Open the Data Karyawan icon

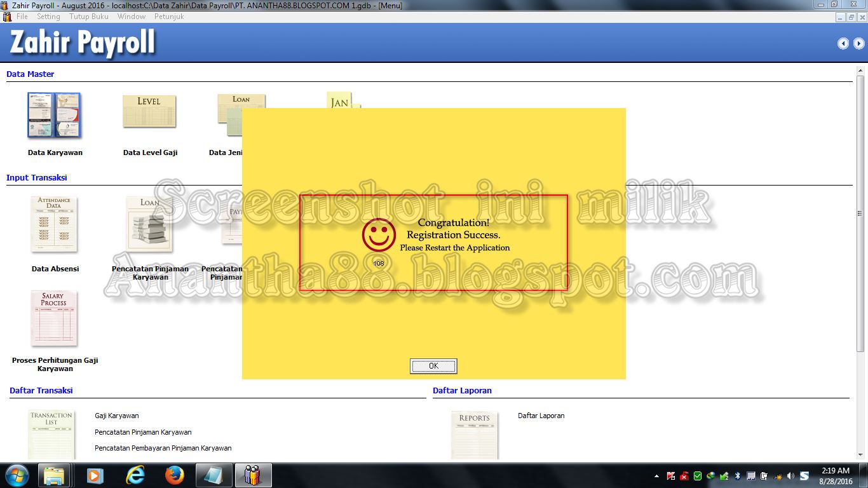click(x=54, y=116)
